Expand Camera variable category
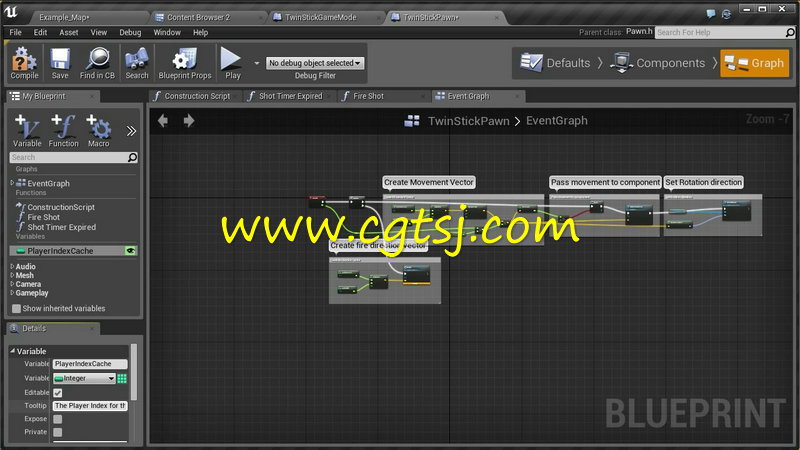800x450 pixels. click(x=12, y=284)
